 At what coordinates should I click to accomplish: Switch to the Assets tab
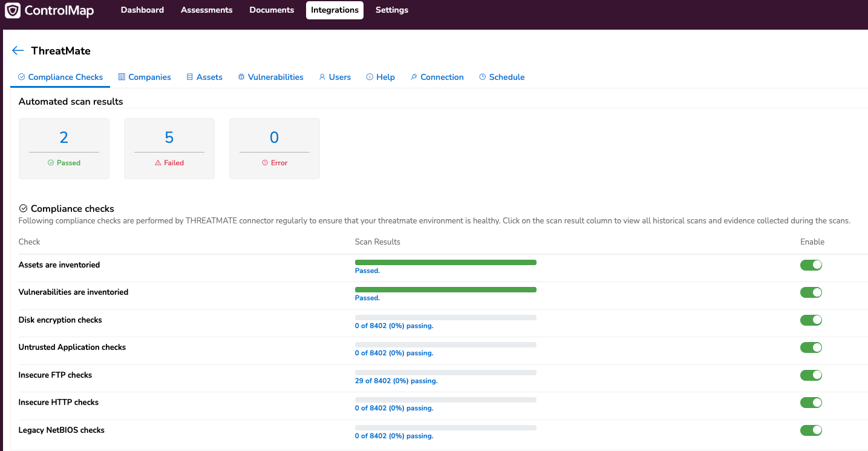[x=204, y=77]
